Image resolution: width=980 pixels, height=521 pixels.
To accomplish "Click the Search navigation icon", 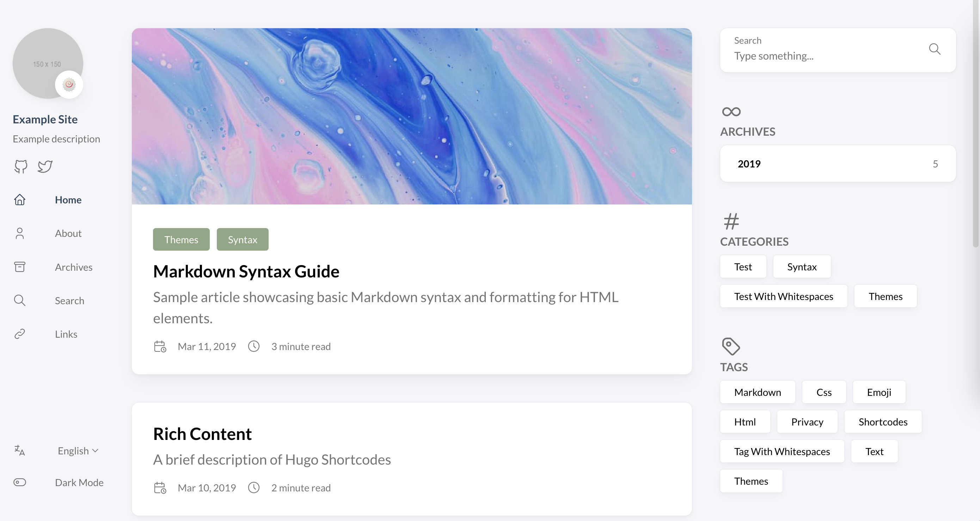I will [x=19, y=300].
